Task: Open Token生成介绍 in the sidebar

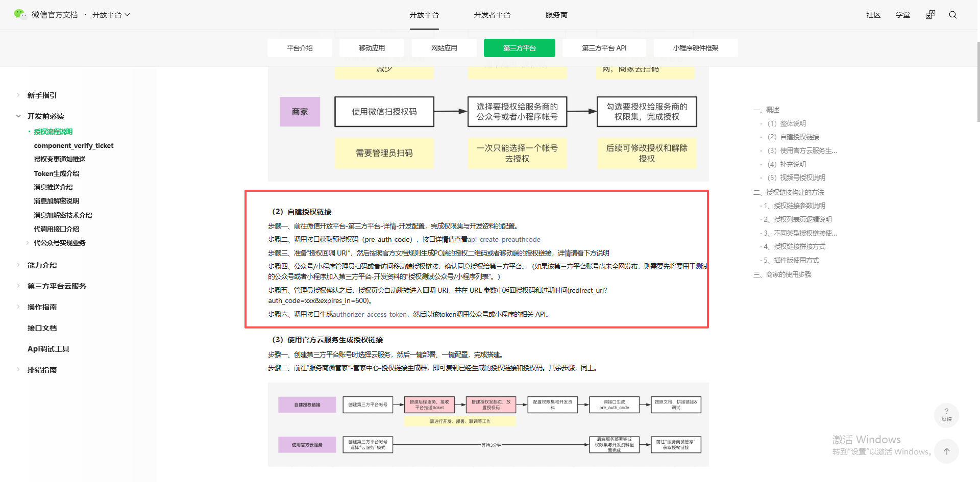Action: [57, 173]
